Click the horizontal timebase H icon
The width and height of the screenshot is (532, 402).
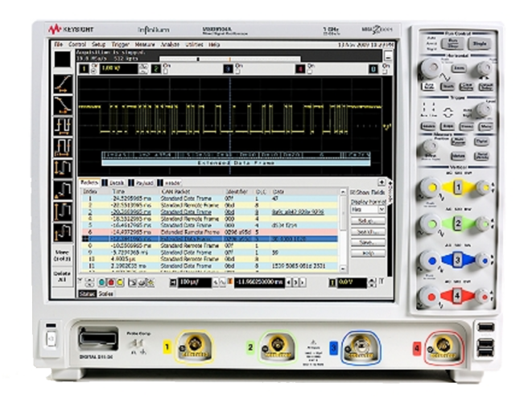coord(173,282)
